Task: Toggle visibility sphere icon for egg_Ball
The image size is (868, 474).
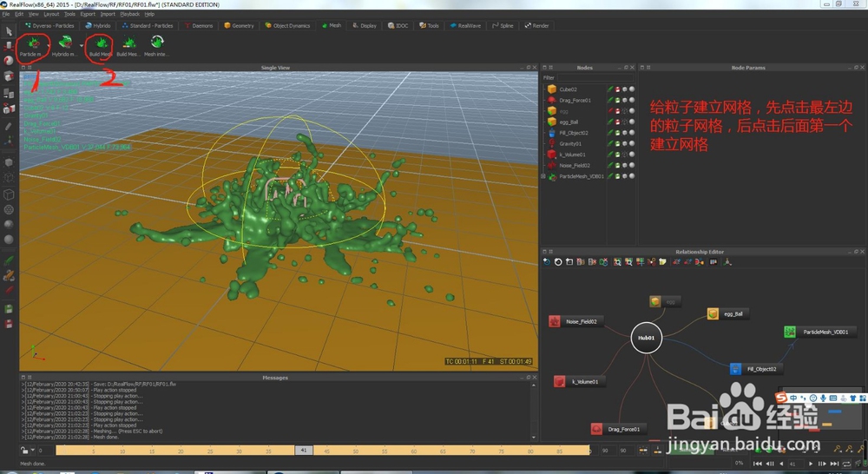Action: 632,122
